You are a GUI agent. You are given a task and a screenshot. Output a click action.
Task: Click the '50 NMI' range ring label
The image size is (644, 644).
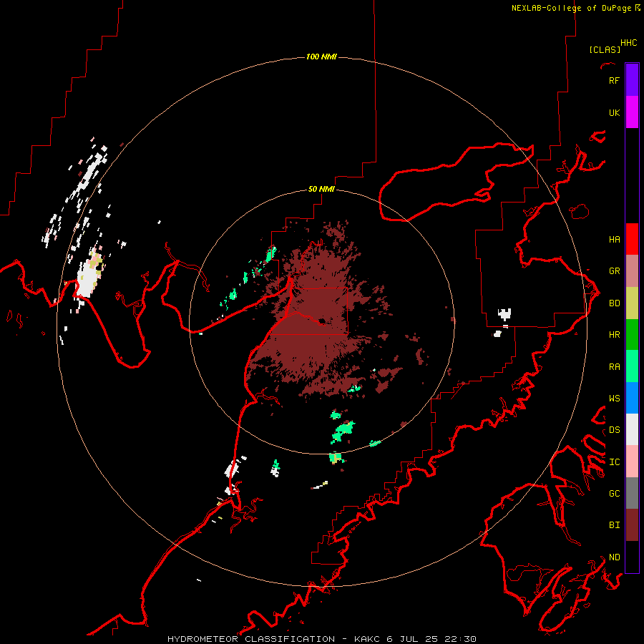[321, 189]
